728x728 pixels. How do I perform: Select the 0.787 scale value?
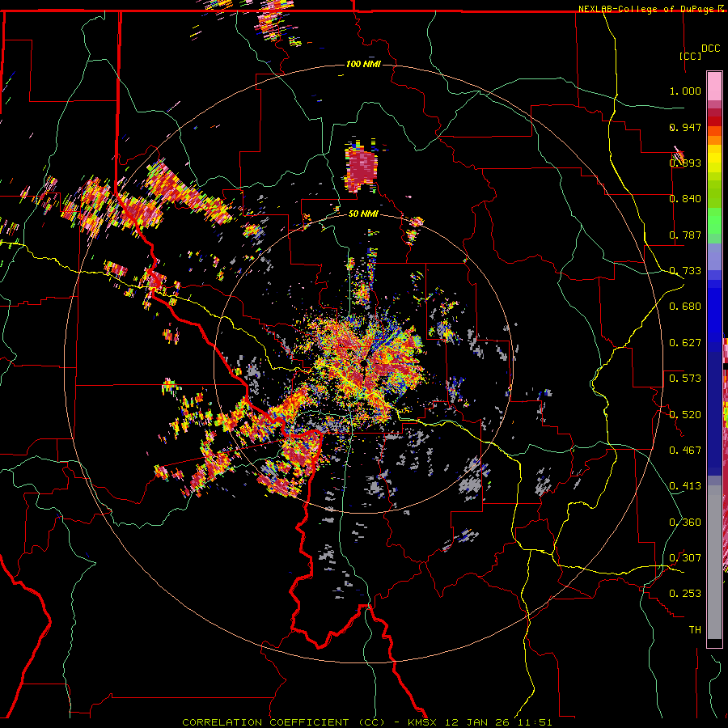[x=685, y=235]
